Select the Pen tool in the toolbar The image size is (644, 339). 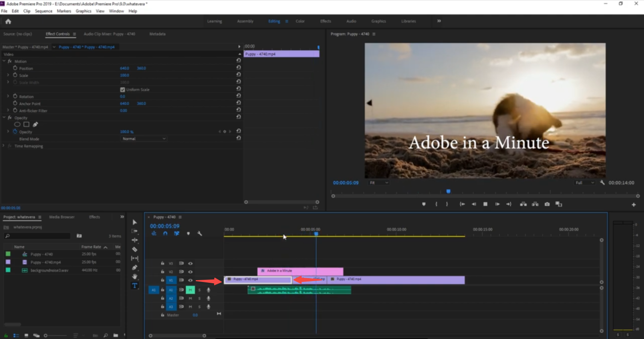134,267
